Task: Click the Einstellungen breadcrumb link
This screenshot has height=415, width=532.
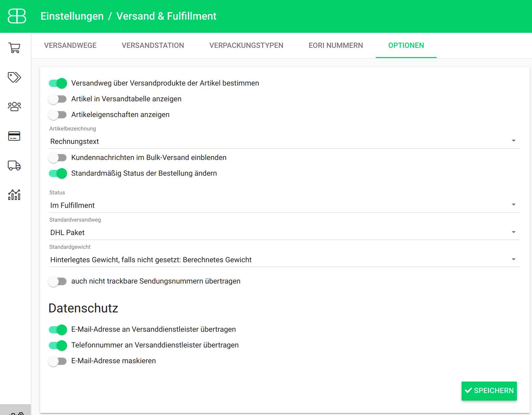Action: tap(72, 16)
